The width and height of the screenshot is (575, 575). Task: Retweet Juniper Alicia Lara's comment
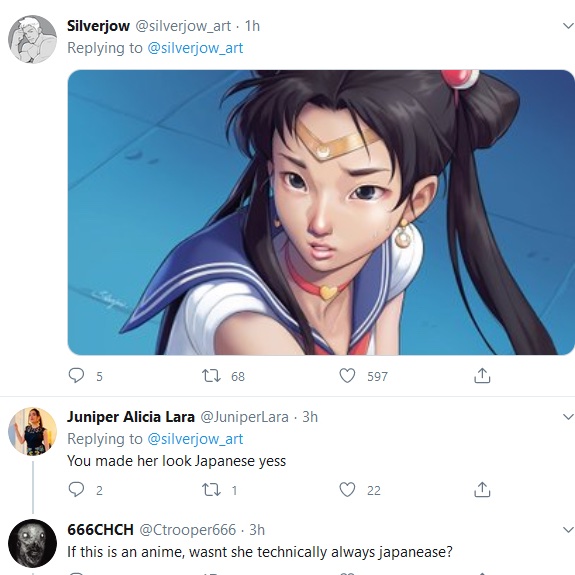click(x=211, y=490)
